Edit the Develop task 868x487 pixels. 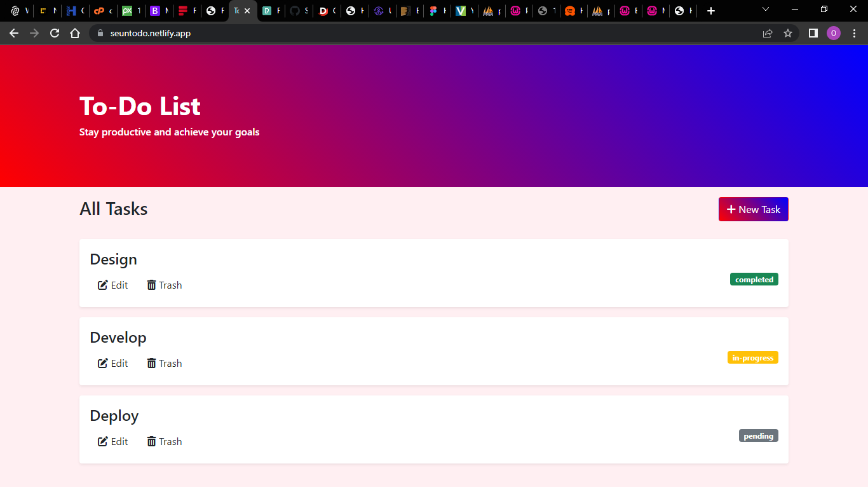click(x=112, y=364)
